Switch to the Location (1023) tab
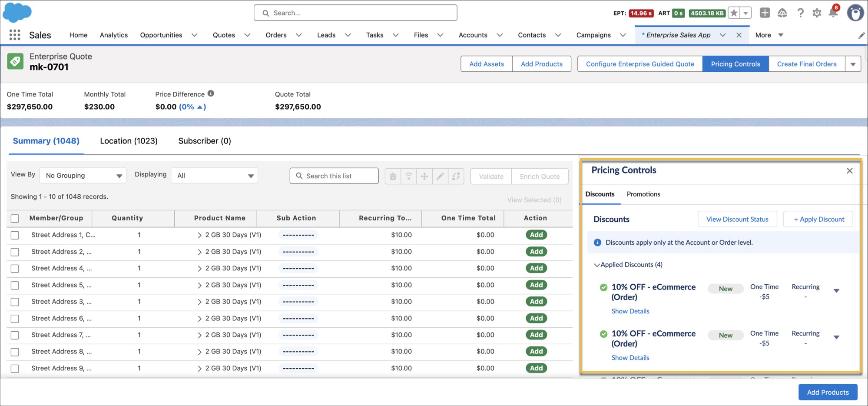The image size is (868, 406). click(129, 141)
